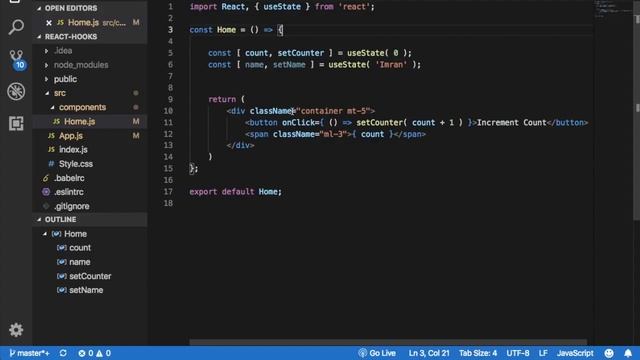
Task: Open the .eslintrc file
Action: [69, 192]
